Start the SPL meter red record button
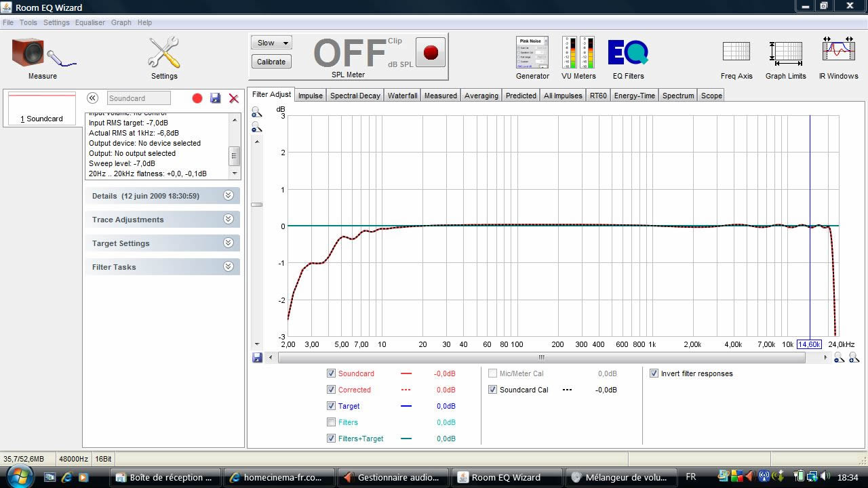 pos(431,52)
